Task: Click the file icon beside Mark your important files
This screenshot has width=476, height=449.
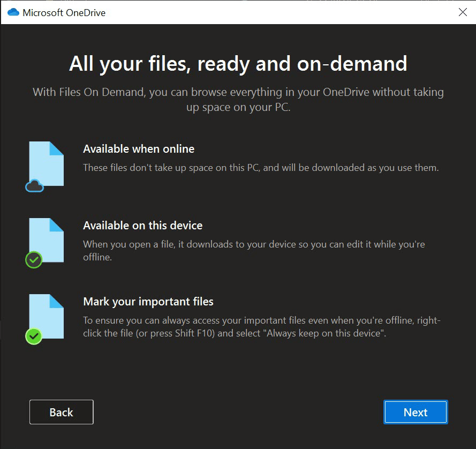Action: (48, 315)
